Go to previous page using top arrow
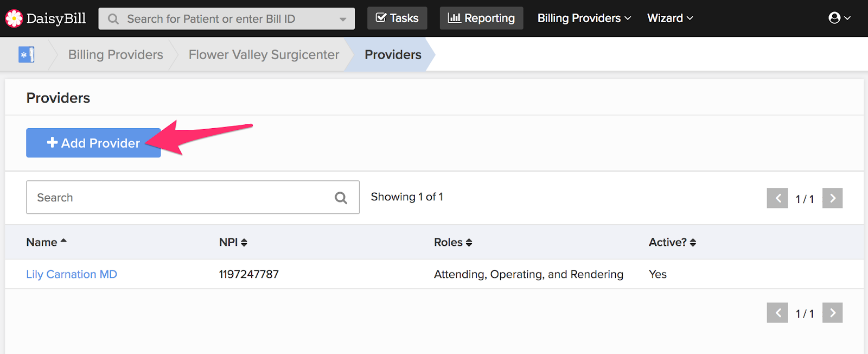Screen dimensions: 868x354 point(777,198)
